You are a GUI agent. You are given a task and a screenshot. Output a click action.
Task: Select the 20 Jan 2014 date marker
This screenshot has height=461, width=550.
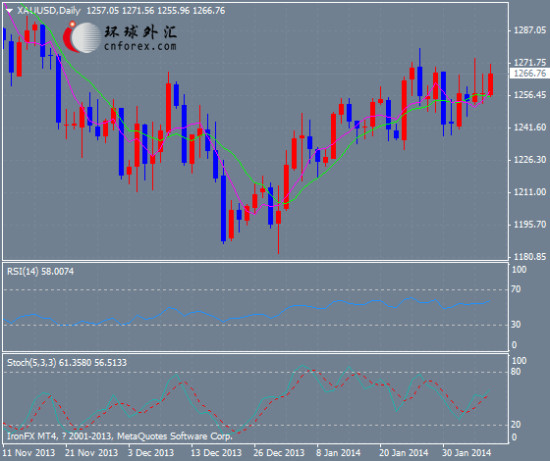click(x=403, y=453)
